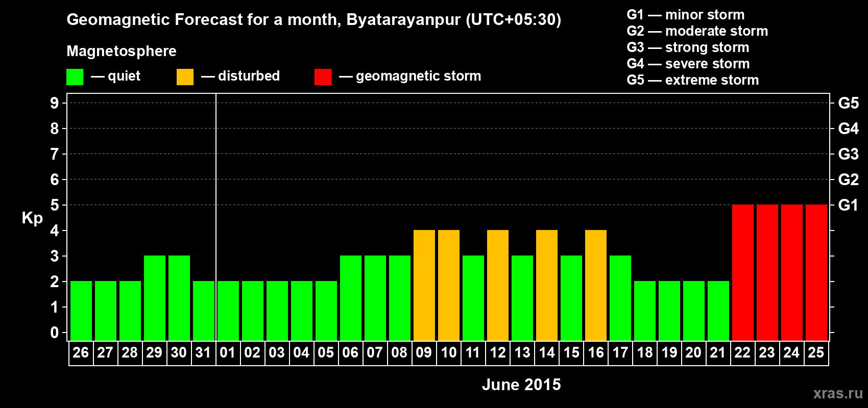Screen dimensions: 868x408
Task: Click the G5 label on the right axis
Action: (x=848, y=103)
